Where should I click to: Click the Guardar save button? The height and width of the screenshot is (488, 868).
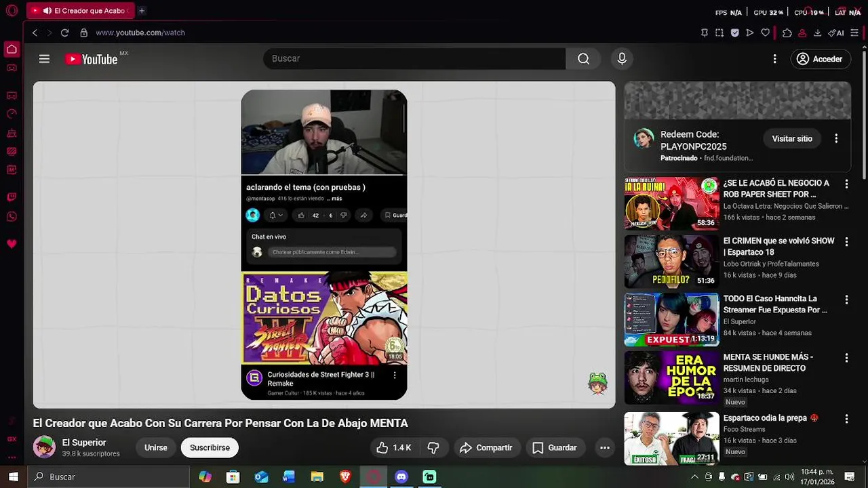pos(555,447)
